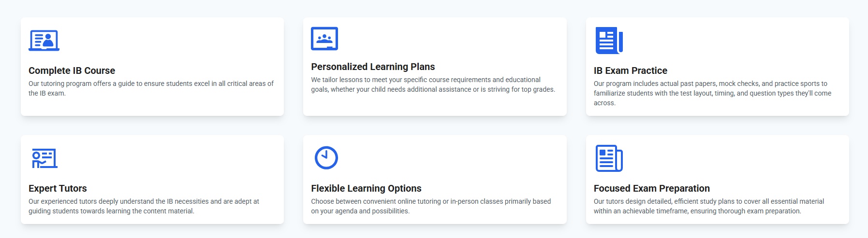Click the paragraph starting "We tailor lessons"
The width and height of the screenshot is (868, 238).
point(433,84)
